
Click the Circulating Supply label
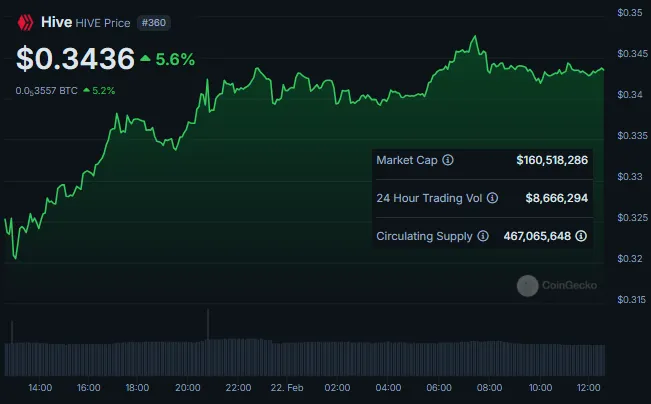(424, 236)
